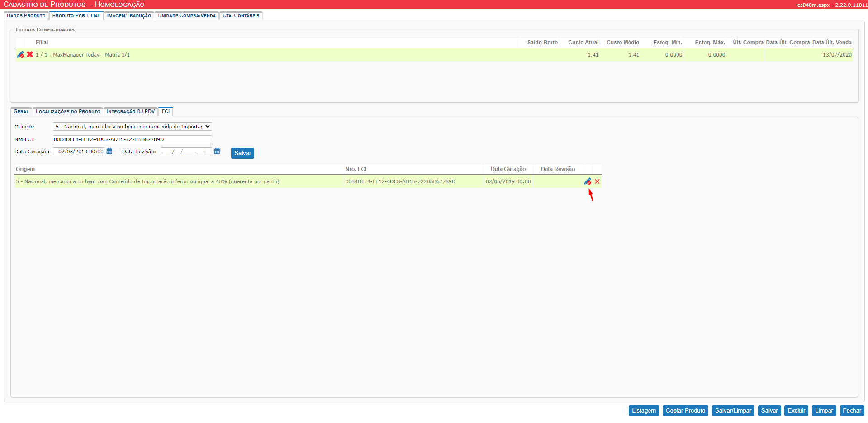Image resolution: width=868 pixels, height=423 pixels.
Task: Focus the Data Geração date field
Action: click(x=79, y=152)
